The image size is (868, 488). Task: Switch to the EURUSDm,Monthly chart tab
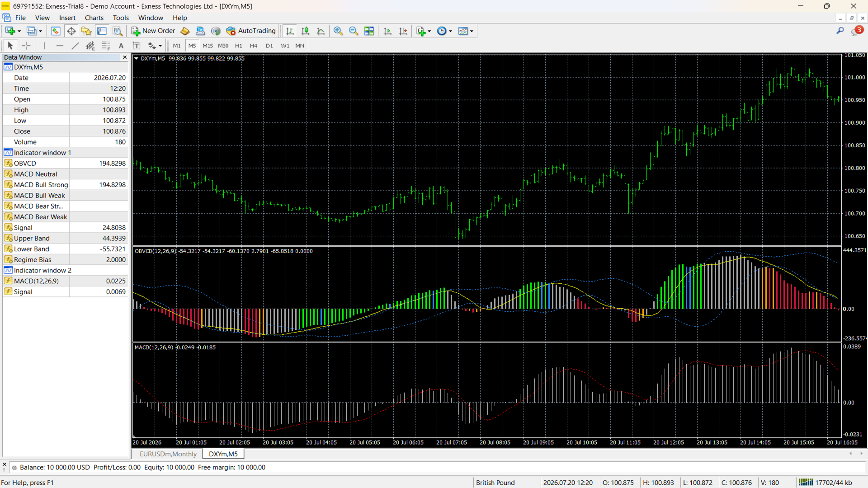pyautogui.click(x=168, y=454)
